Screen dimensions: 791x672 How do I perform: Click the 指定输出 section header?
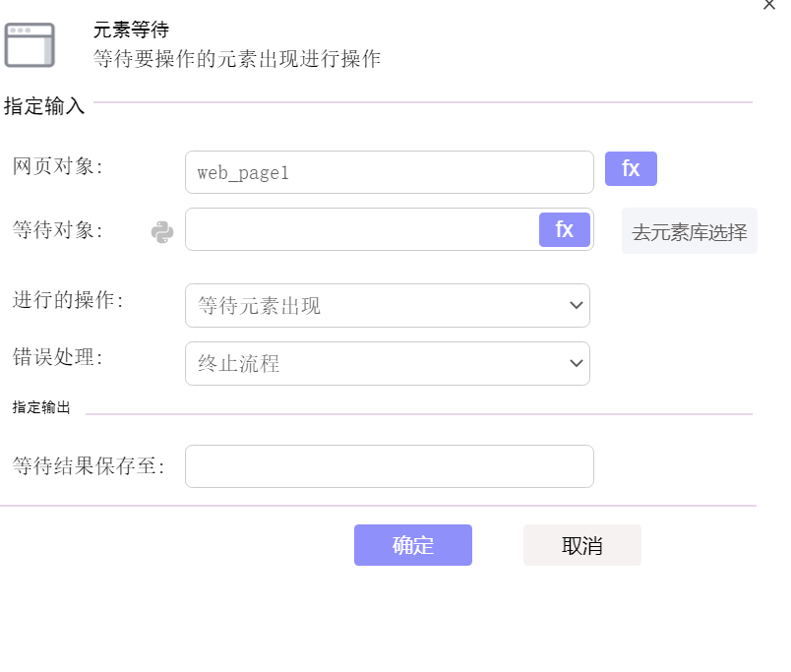(x=41, y=407)
